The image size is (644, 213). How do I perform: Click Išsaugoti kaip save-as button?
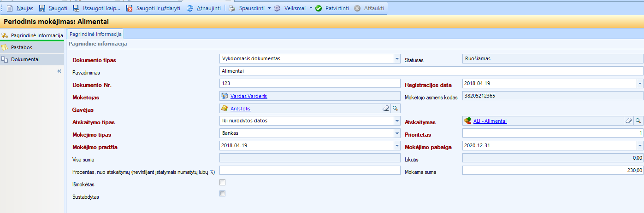tap(96, 8)
